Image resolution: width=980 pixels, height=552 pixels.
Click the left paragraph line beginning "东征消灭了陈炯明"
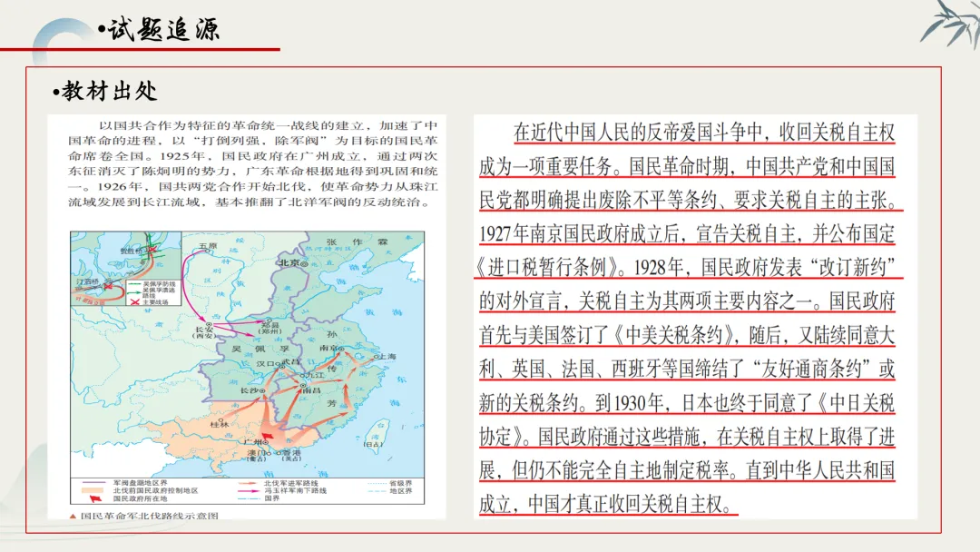point(253,172)
